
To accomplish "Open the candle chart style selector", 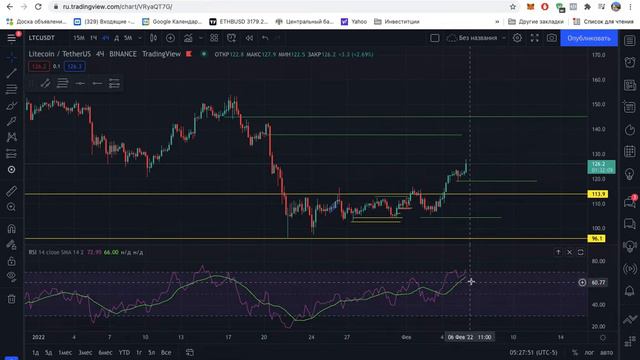I will point(153,38).
